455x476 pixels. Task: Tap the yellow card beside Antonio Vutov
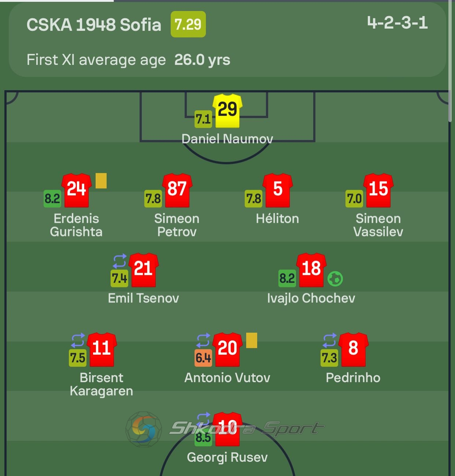[x=252, y=340]
